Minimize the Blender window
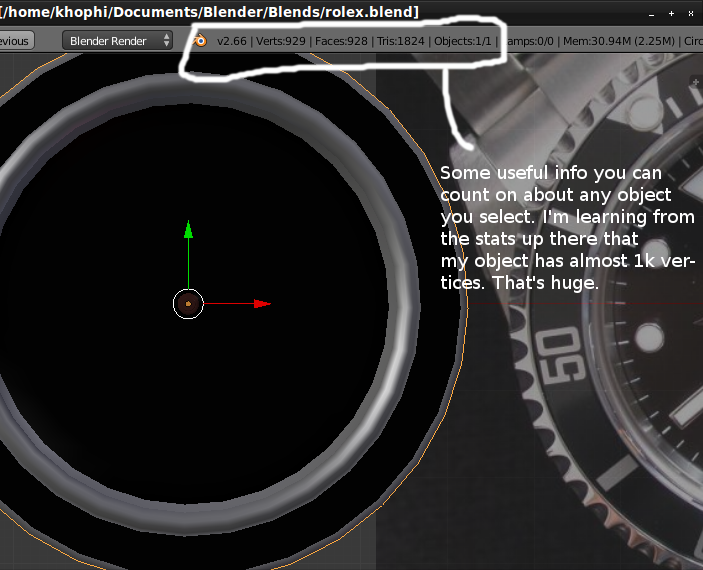 click(653, 12)
